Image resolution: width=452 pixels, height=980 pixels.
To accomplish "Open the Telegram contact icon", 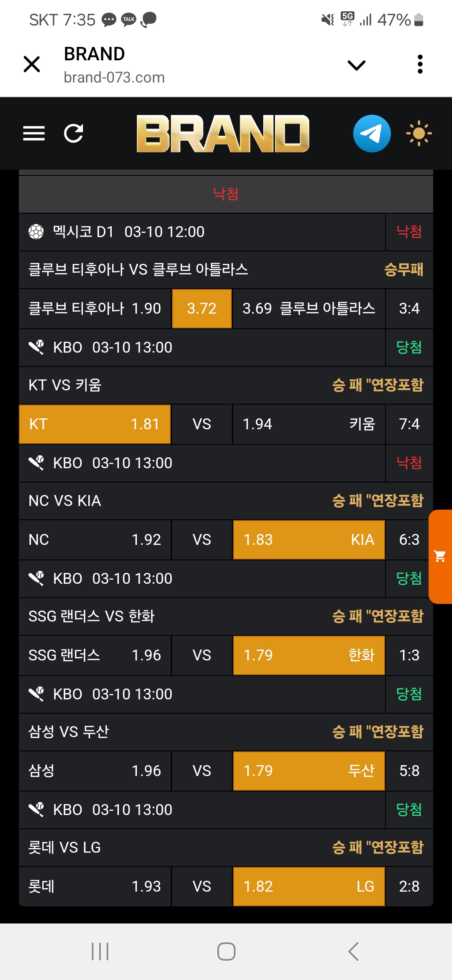I will 372,134.
